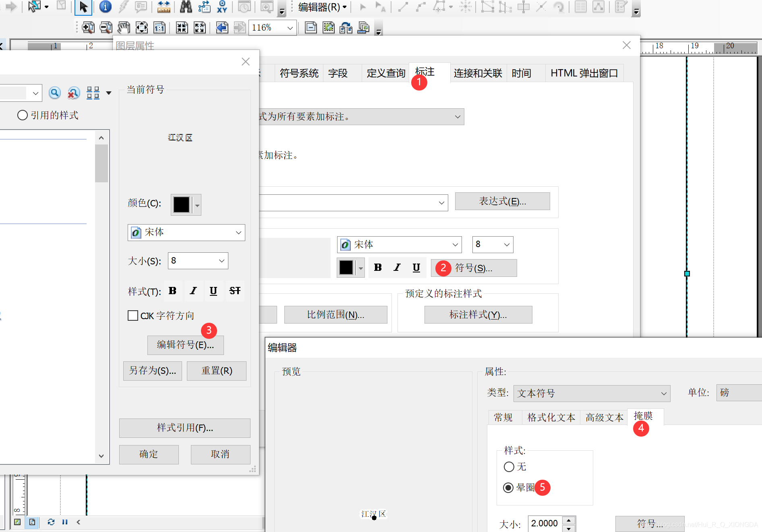Open the Find binoculars tool

pyautogui.click(x=186, y=7)
